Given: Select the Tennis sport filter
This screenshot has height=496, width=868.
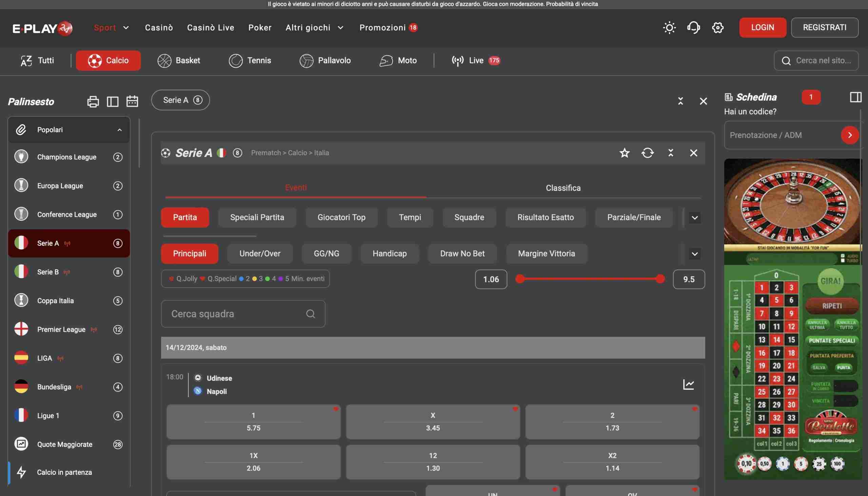Looking at the screenshot, I should click(x=250, y=61).
